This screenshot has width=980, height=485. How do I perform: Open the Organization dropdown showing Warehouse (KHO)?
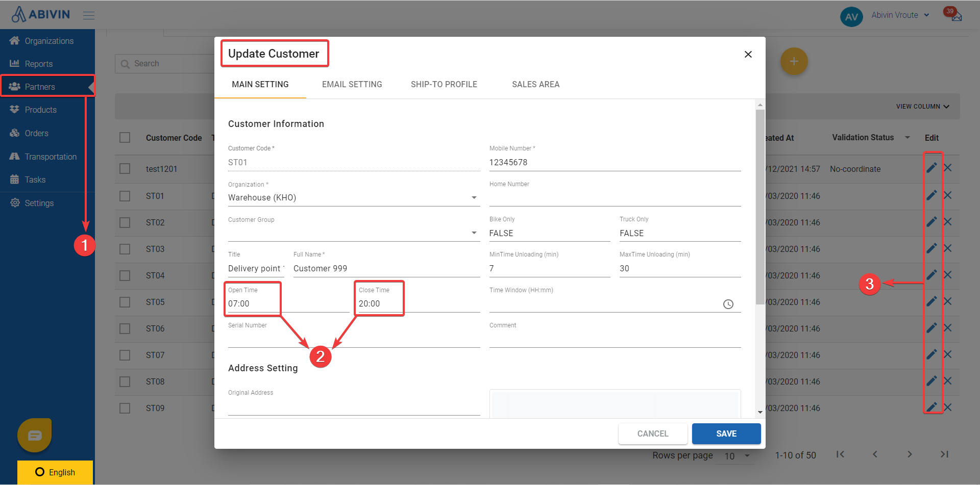[x=354, y=198]
